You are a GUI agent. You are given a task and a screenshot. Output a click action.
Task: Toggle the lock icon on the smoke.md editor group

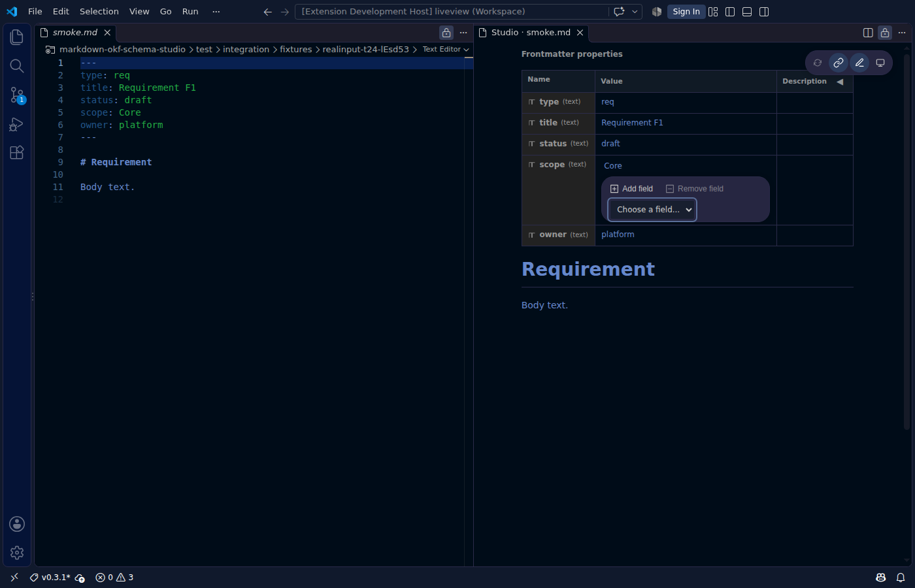click(x=446, y=33)
